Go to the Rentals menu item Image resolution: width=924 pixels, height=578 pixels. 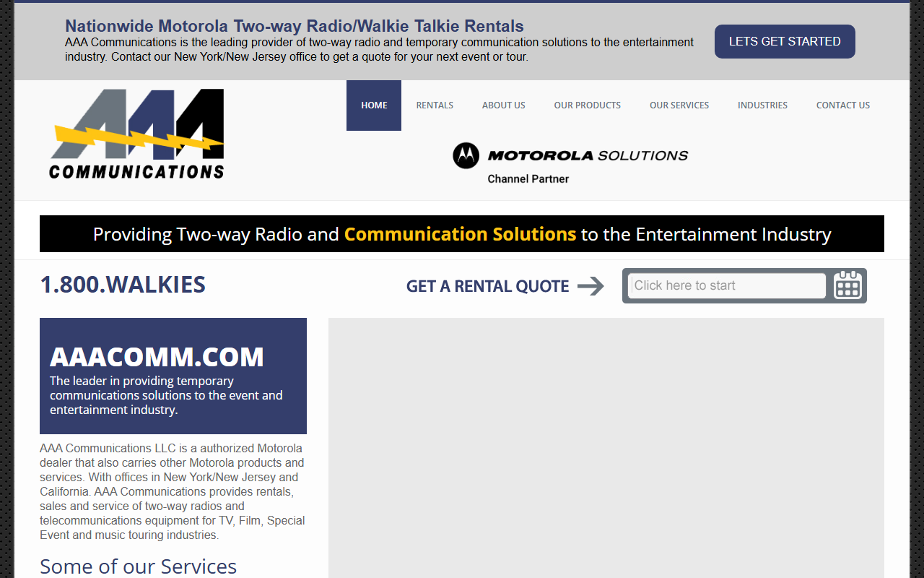pyautogui.click(x=435, y=105)
